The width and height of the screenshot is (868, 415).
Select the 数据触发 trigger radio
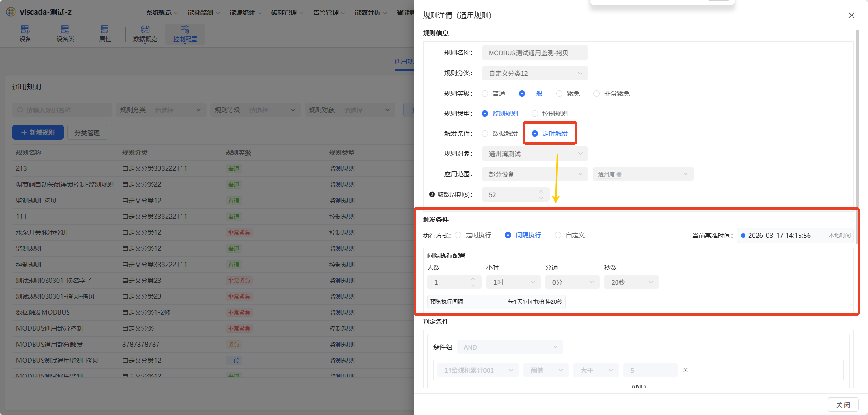[x=485, y=133]
